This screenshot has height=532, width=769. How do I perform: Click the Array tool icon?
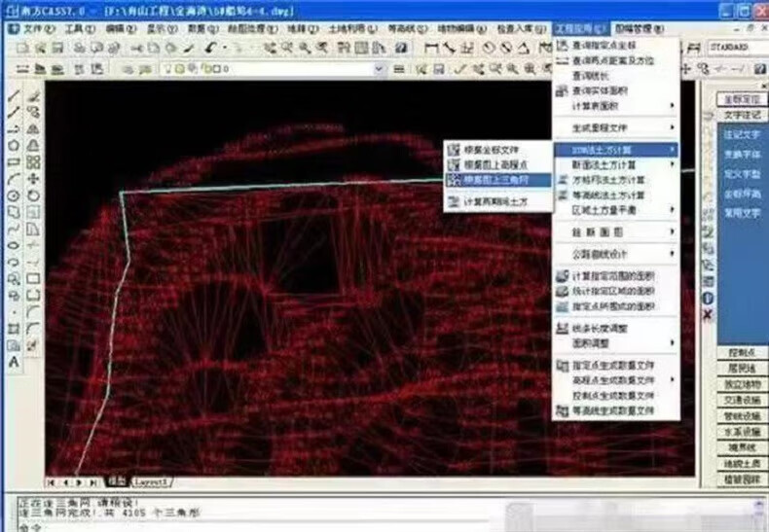point(33,162)
